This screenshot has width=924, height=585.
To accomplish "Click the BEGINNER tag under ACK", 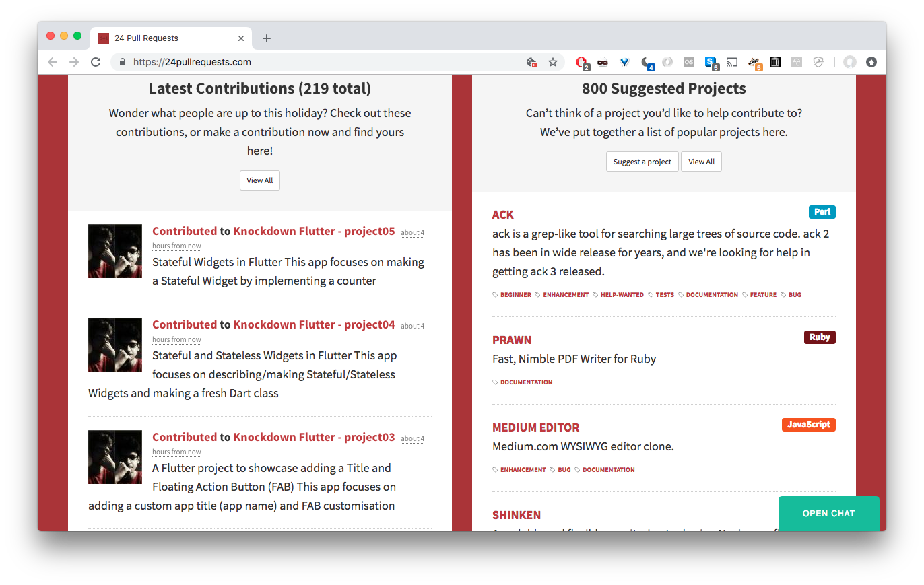I will [x=512, y=295].
